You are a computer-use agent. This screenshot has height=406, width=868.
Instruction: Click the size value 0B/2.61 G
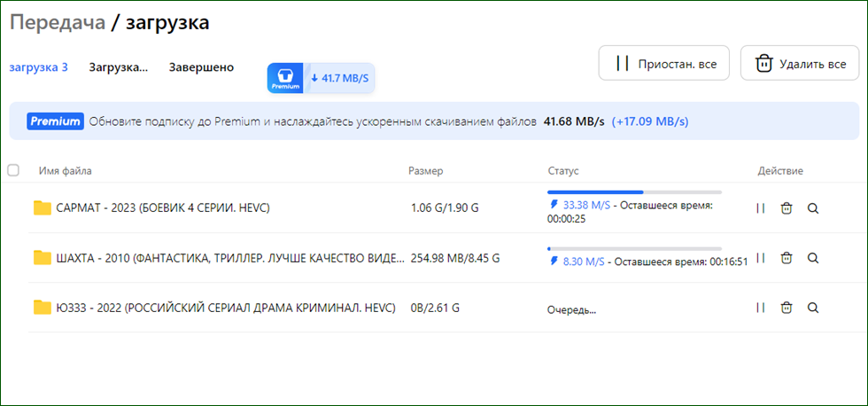point(435,308)
